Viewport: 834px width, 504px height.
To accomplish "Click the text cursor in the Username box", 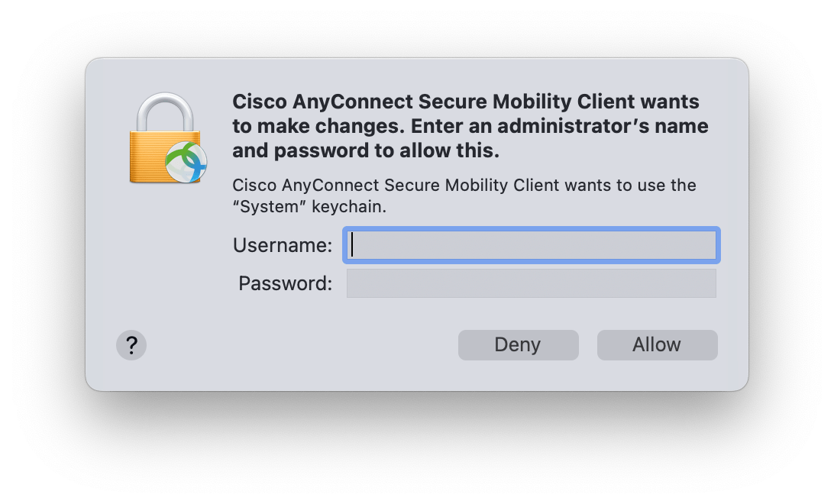I will tap(351, 245).
